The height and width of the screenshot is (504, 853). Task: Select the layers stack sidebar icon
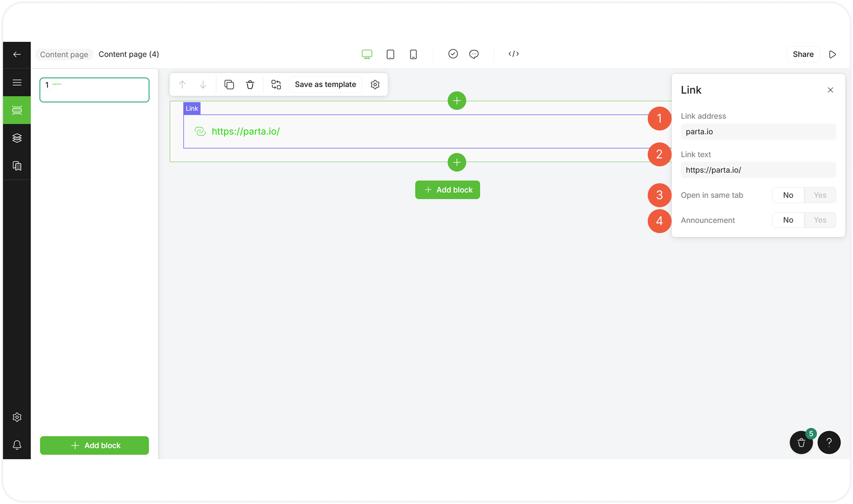(17, 138)
